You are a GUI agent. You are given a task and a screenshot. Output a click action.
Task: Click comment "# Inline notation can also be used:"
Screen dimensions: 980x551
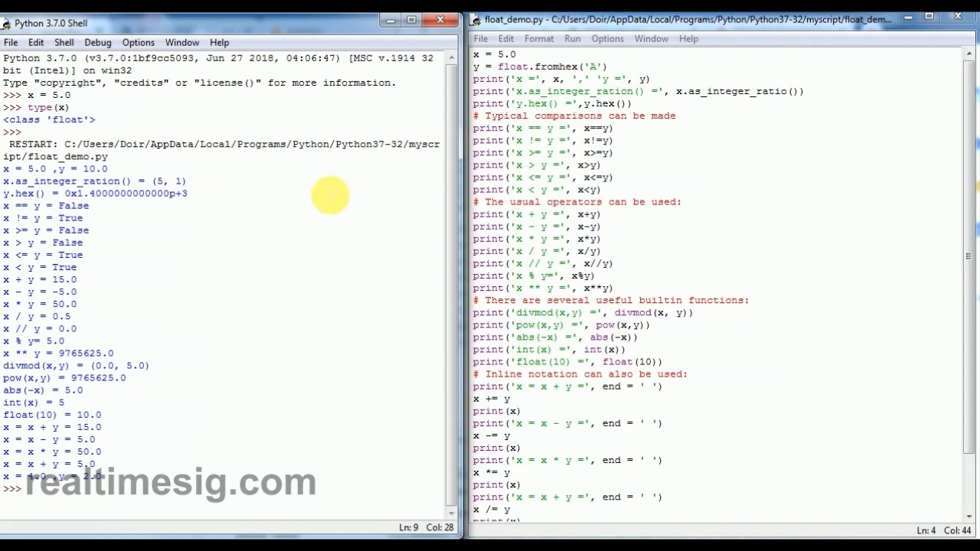[580, 374]
